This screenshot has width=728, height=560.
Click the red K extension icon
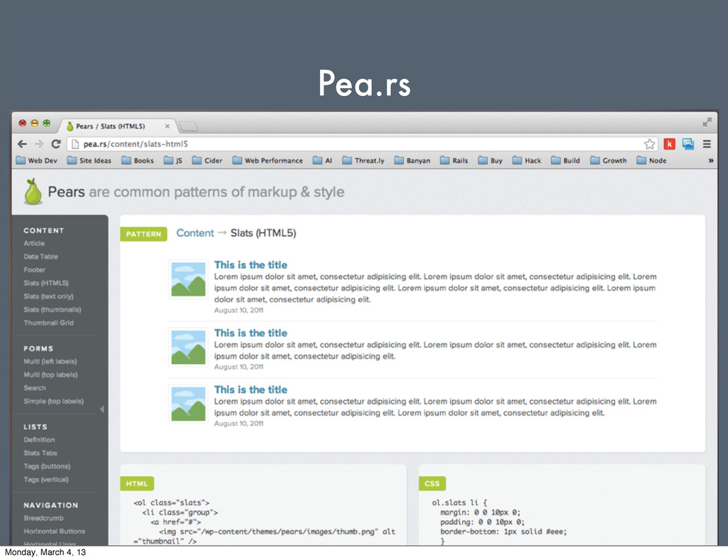(669, 144)
